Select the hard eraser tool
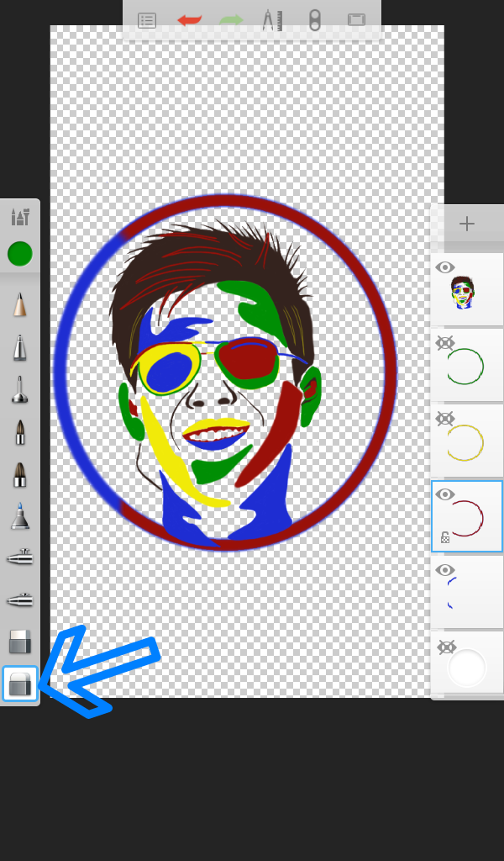Viewport: 504px width, 861px height. tap(20, 642)
